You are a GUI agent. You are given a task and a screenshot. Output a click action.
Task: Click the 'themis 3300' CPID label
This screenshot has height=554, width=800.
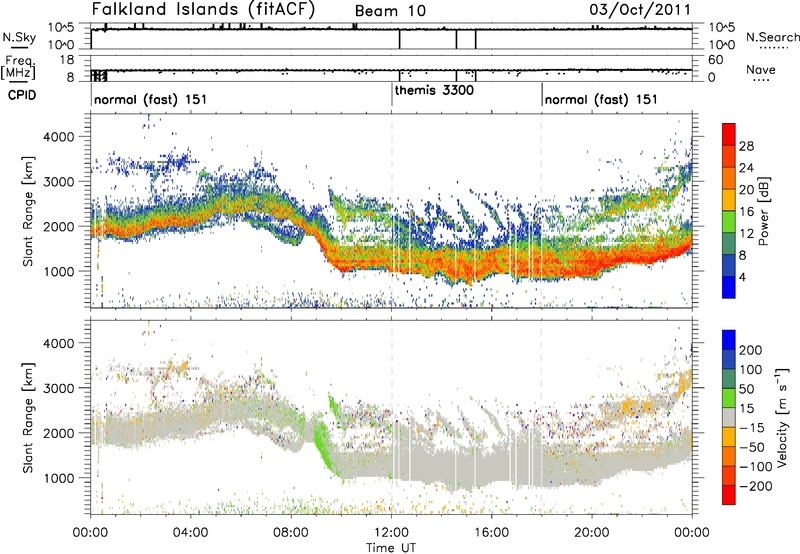point(434,90)
